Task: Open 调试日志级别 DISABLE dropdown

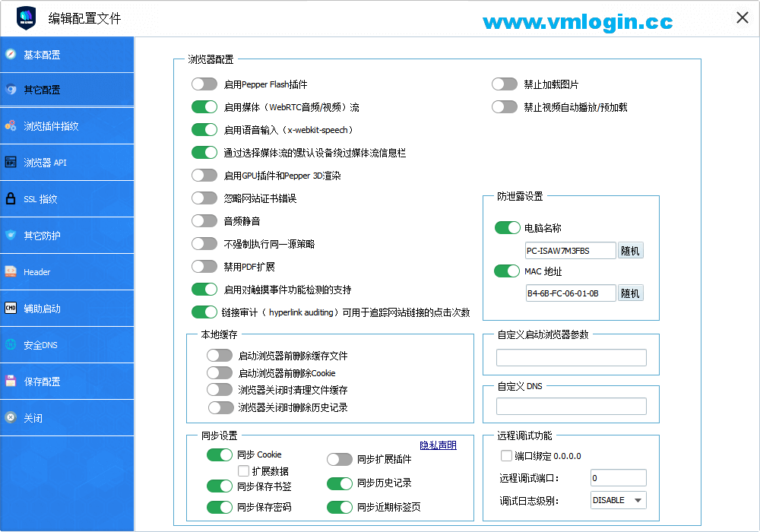Action: point(619,500)
